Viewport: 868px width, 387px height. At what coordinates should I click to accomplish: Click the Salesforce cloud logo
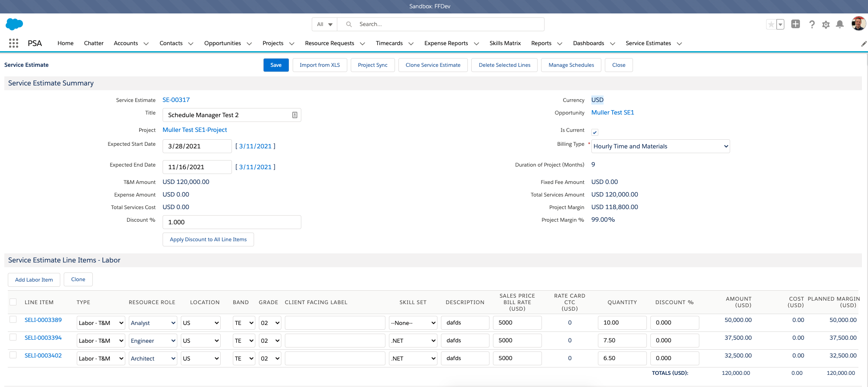click(x=14, y=24)
